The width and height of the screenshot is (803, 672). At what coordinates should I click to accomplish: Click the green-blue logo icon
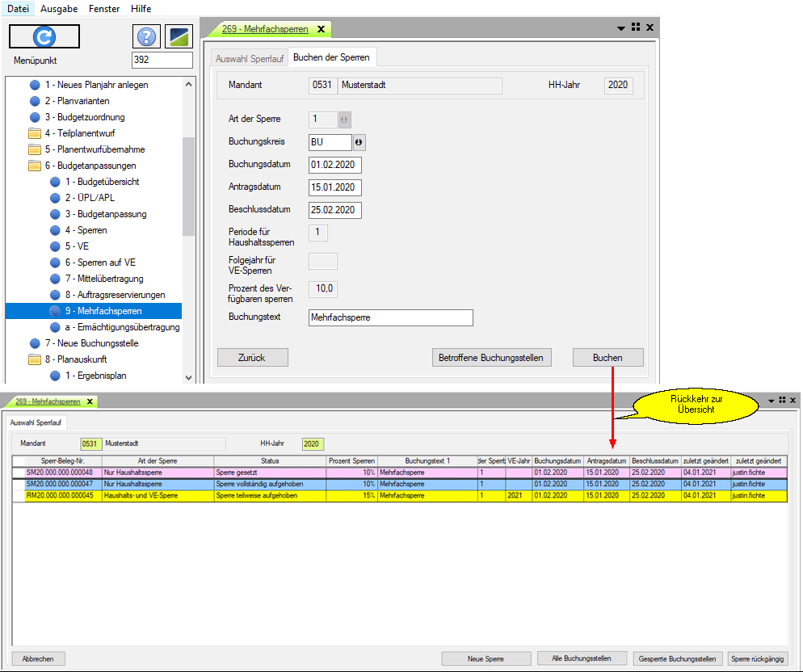coord(179,37)
